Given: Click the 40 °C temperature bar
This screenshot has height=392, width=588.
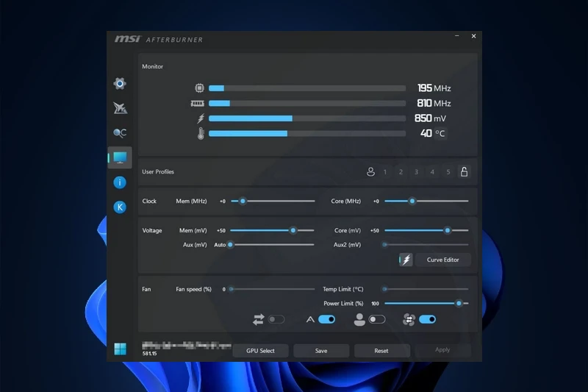Looking at the screenshot, I should (307, 133).
